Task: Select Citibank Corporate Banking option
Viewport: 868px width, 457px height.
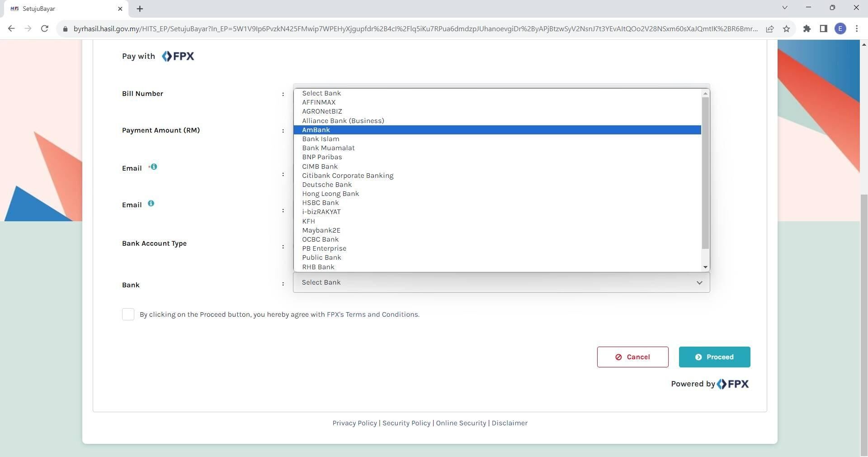Action: tap(497, 176)
